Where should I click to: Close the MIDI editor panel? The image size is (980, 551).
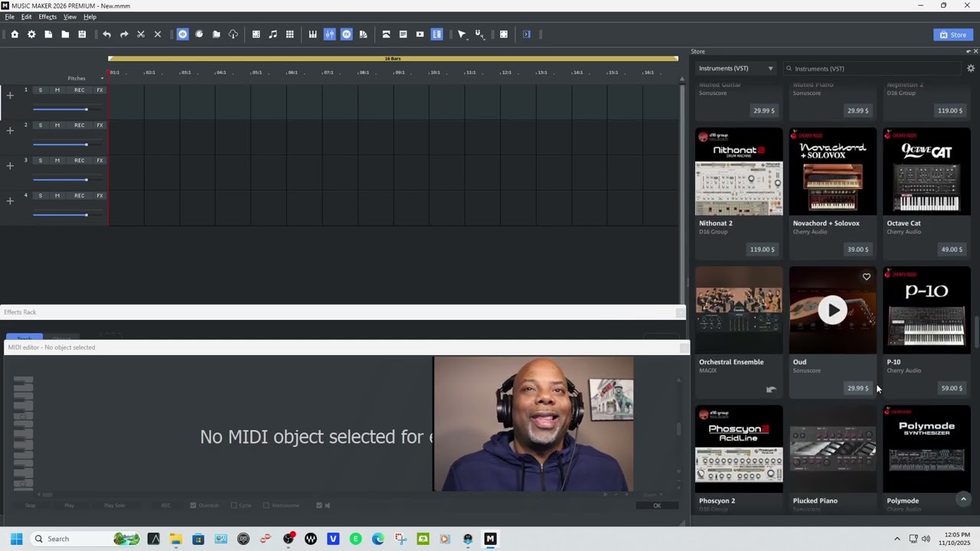(x=683, y=347)
